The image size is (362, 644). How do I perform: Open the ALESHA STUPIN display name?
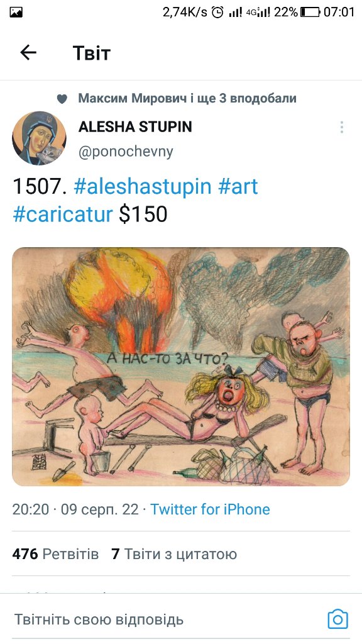[x=135, y=126]
